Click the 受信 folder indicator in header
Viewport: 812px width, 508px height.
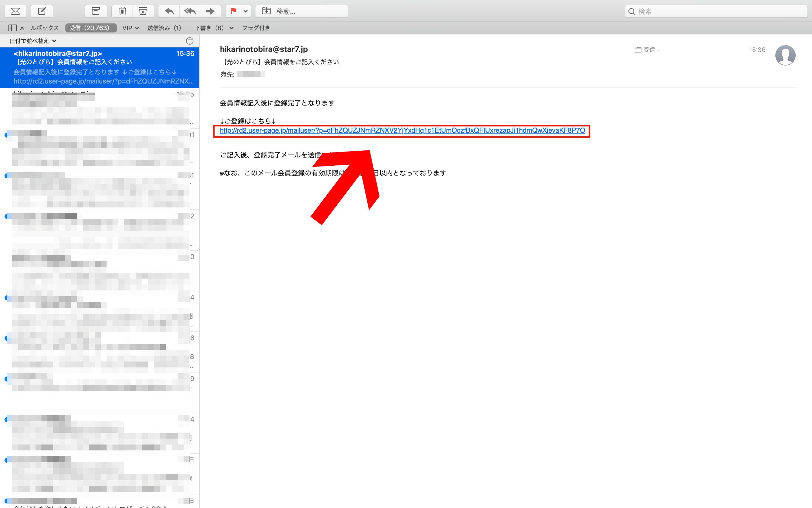[647, 50]
